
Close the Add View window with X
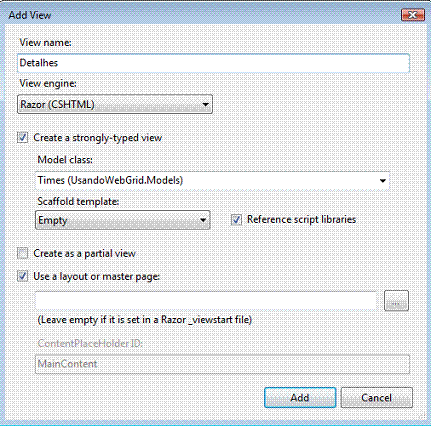coord(413,15)
